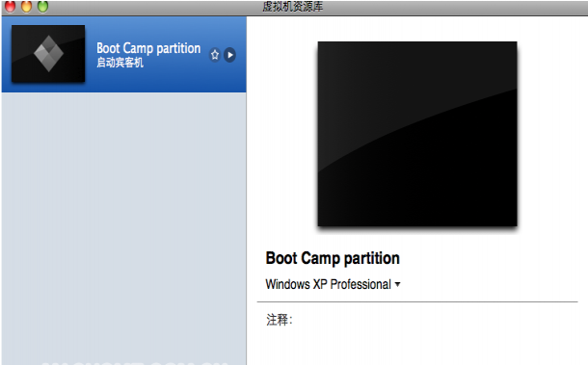Click empty gray area of VM list

[123, 224]
